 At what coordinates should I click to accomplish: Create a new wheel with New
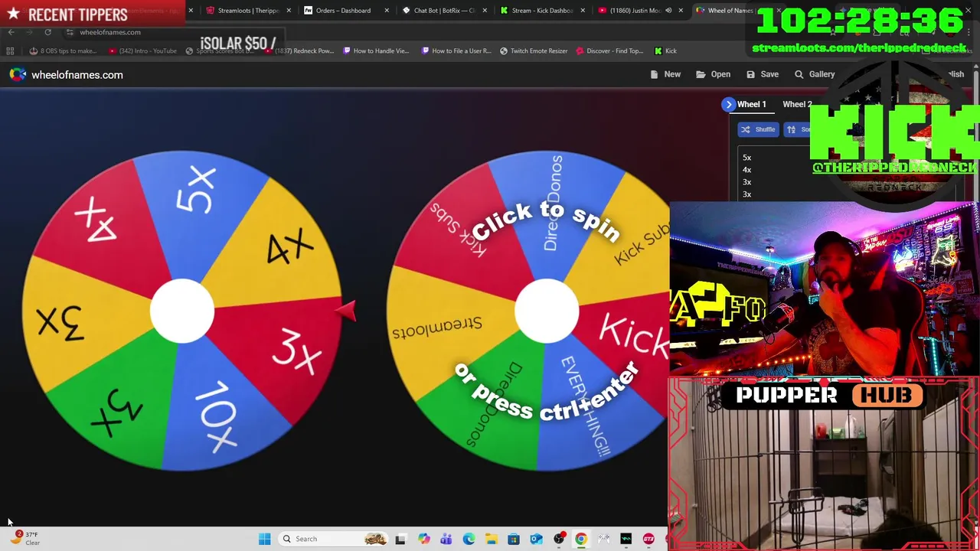point(665,74)
